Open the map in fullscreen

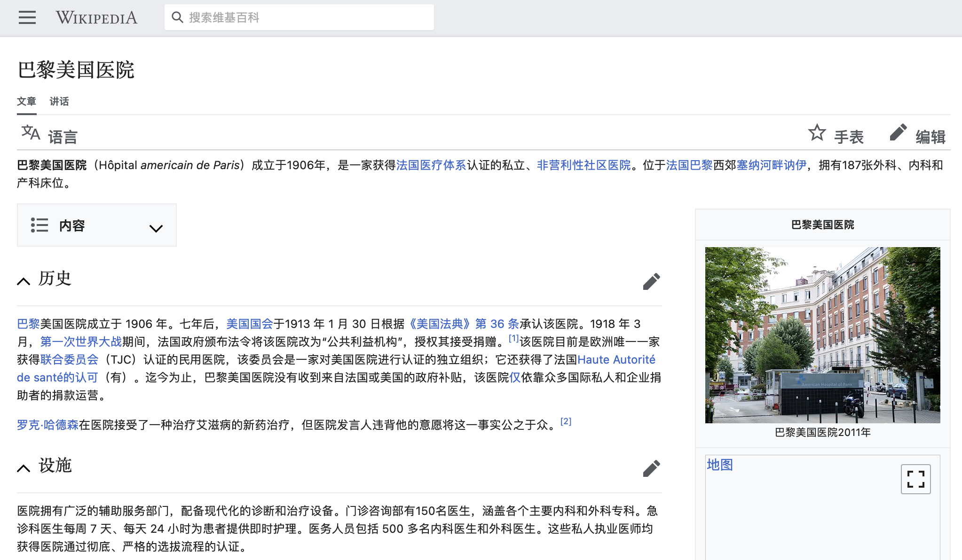[915, 479]
